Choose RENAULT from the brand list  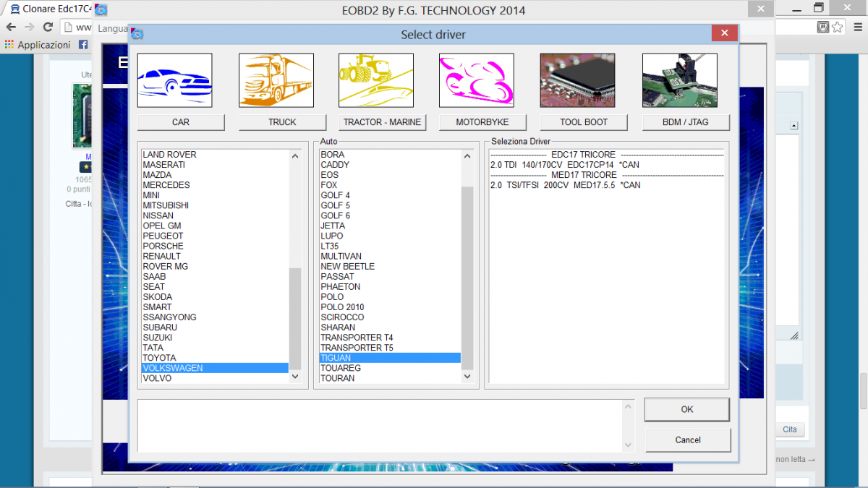(215, 256)
